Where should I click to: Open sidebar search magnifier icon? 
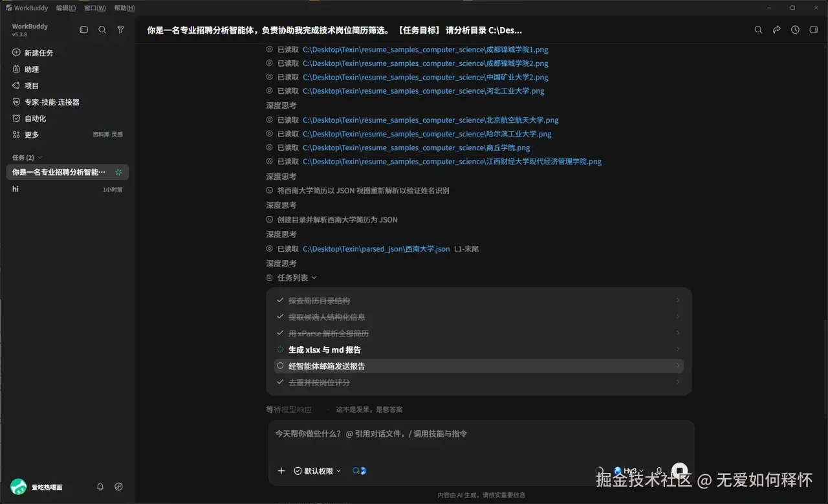click(x=102, y=30)
